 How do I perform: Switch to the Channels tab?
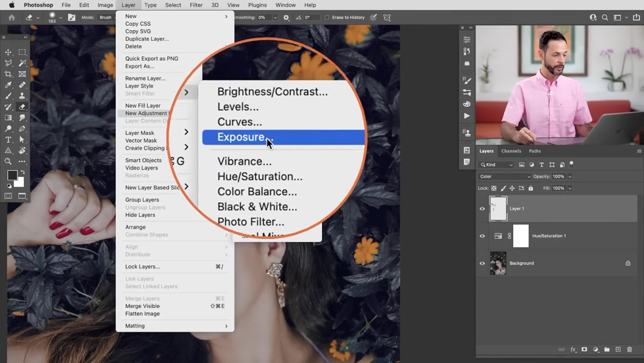511,151
